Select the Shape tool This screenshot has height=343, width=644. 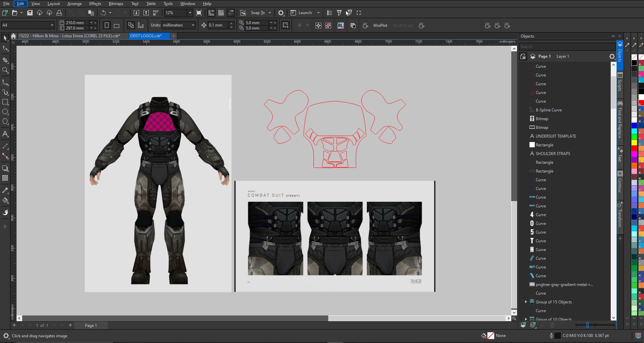[x=5, y=49]
